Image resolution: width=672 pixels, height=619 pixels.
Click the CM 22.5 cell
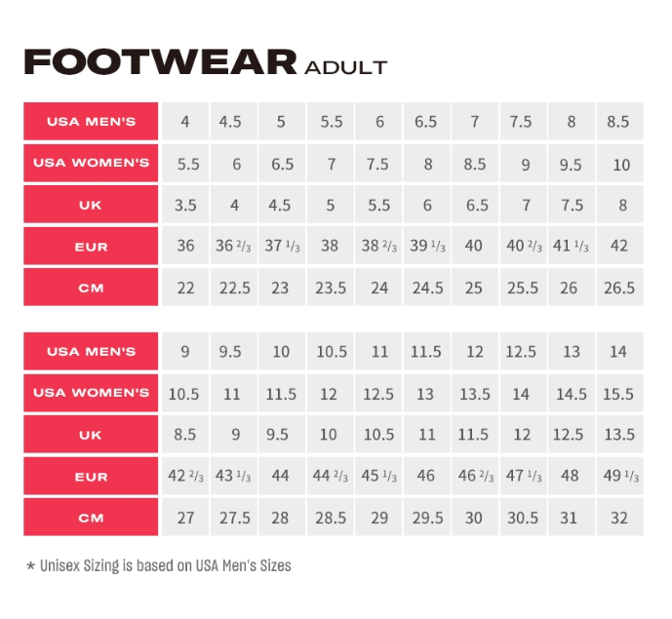(x=235, y=288)
